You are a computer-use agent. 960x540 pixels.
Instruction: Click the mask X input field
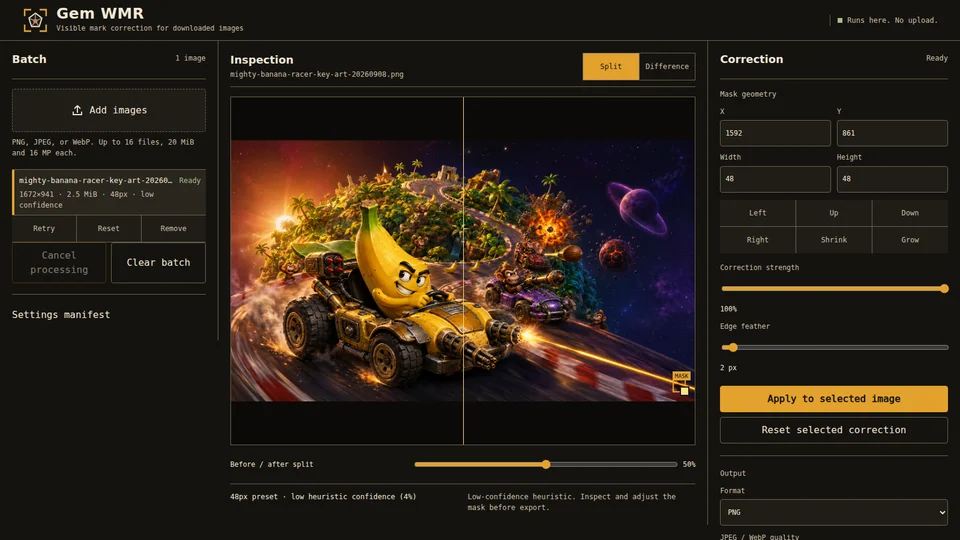point(775,133)
